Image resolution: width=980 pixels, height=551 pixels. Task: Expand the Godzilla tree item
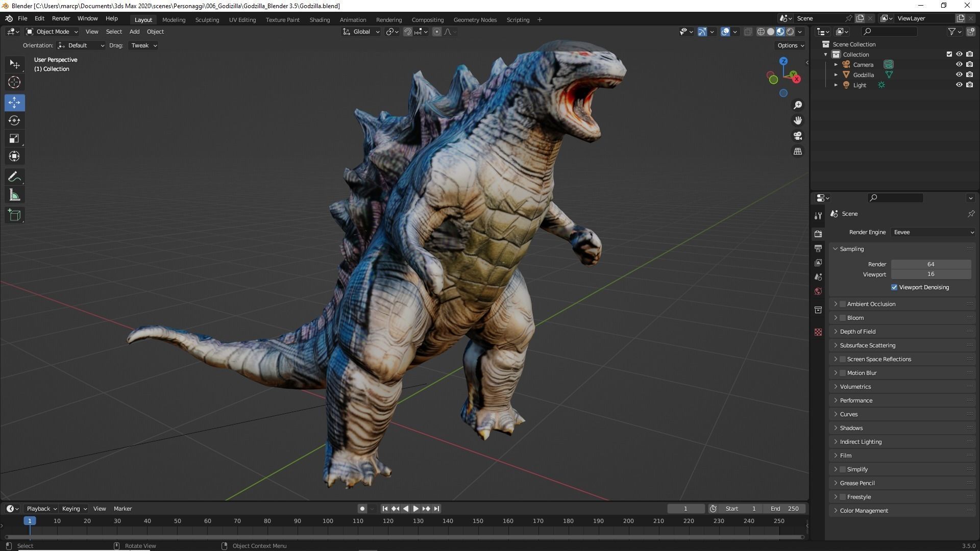click(x=836, y=74)
